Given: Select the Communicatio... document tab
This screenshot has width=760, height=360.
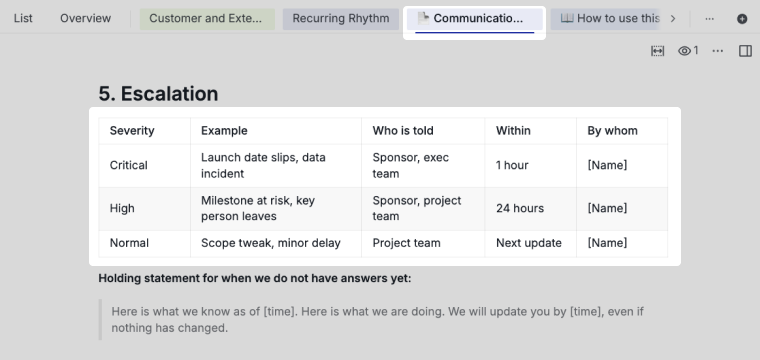Looking at the screenshot, I should pyautogui.click(x=474, y=19).
